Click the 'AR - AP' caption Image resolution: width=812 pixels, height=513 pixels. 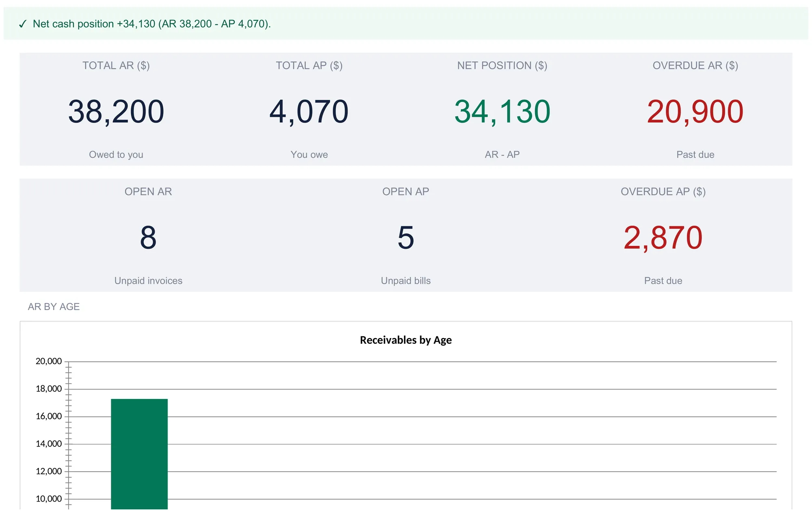[x=502, y=155]
